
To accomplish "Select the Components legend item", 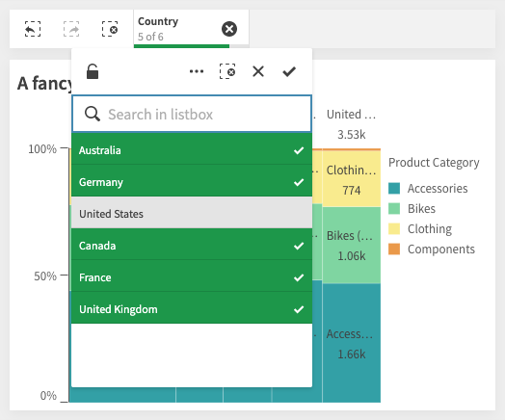I will pyautogui.click(x=432, y=249).
